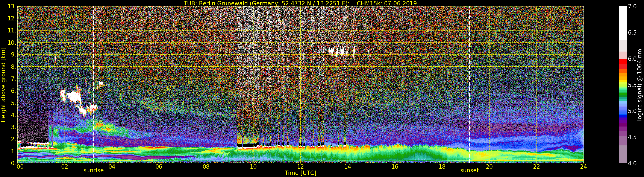Click the colorbar value '6.5'

(632, 33)
